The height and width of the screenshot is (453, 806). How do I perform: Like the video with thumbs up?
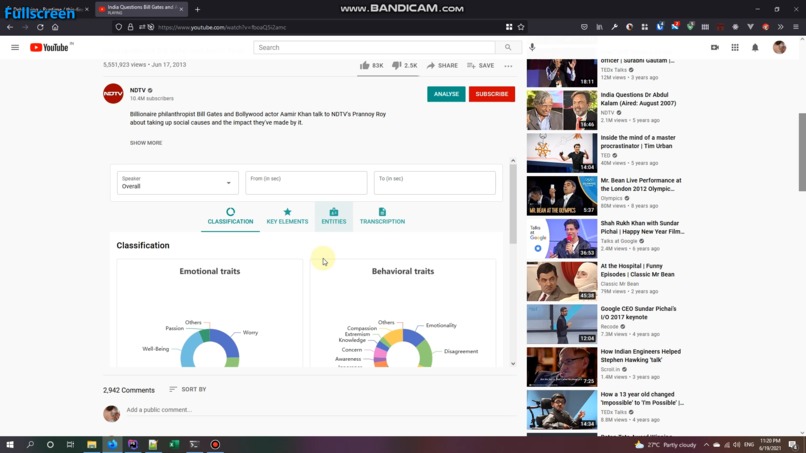coord(371,66)
